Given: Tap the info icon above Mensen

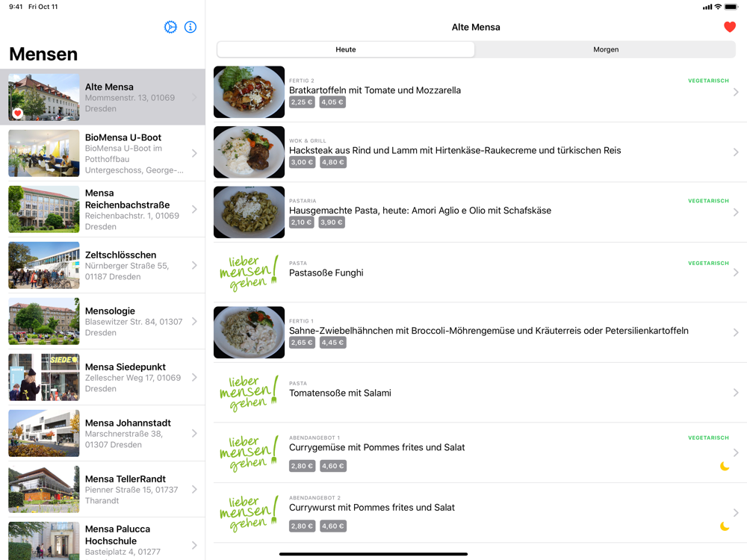Looking at the screenshot, I should (x=190, y=27).
